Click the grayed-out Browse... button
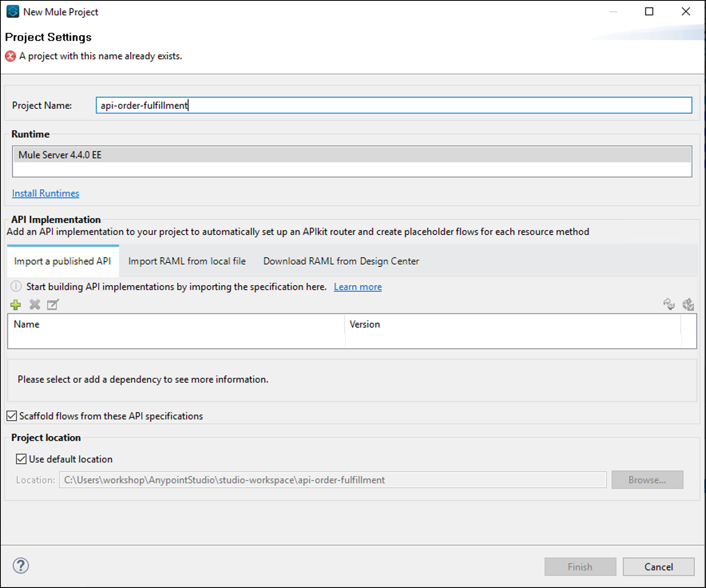Image resolution: width=706 pixels, height=588 pixels. (x=647, y=480)
